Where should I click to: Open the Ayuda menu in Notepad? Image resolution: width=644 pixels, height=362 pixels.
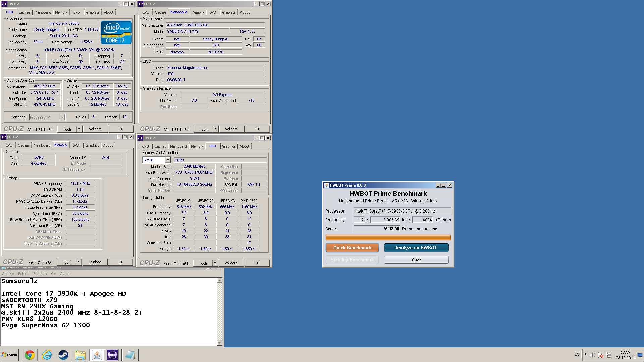(65, 274)
